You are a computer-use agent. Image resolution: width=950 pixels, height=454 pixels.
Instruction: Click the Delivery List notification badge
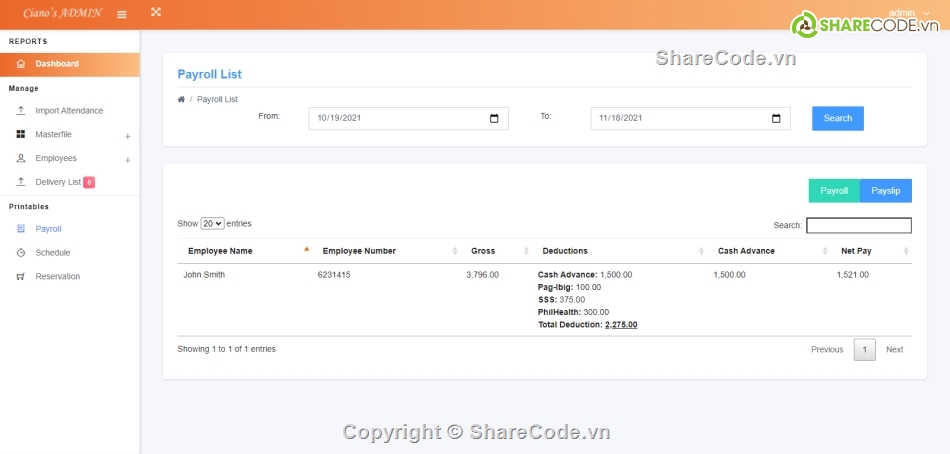click(x=89, y=182)
